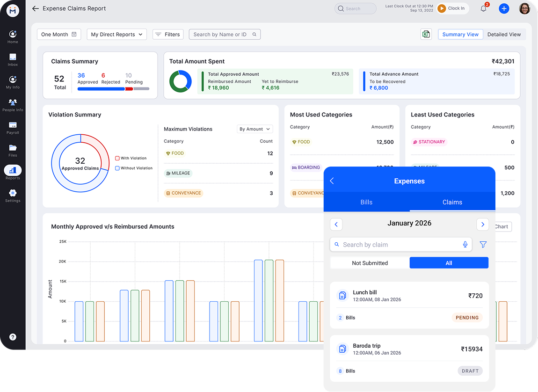The width and height of the screenshot is (538, 392).
Task: Tap the microphone in Search by claim
Action: click(x=465, y=245)
